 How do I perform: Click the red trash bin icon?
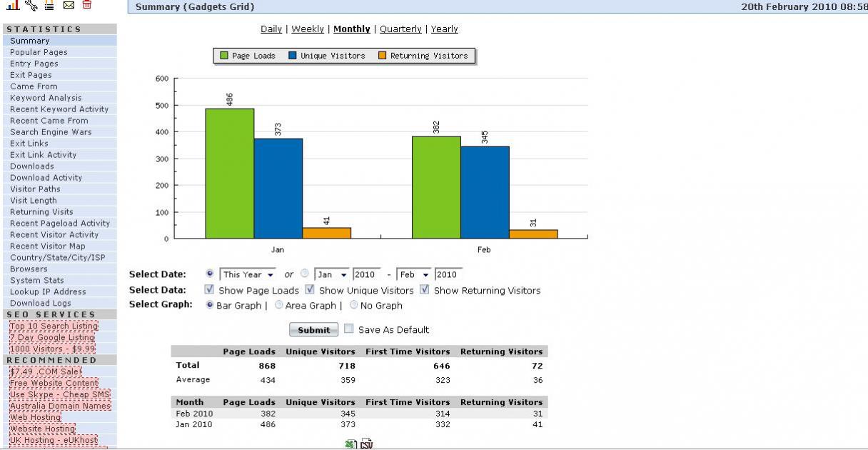coord(87,4)
